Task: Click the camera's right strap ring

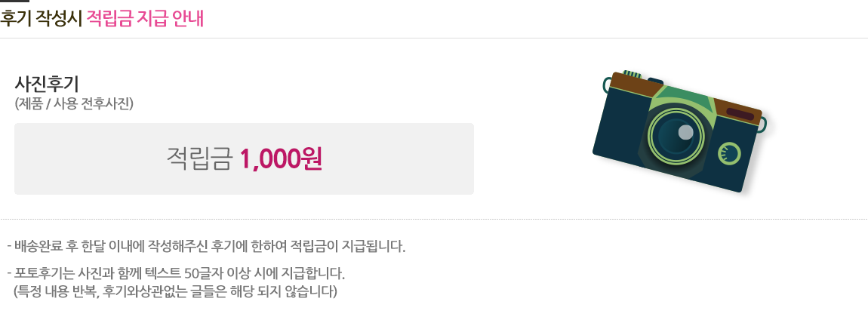Action: pyautogui.click(x=763, y=124)
